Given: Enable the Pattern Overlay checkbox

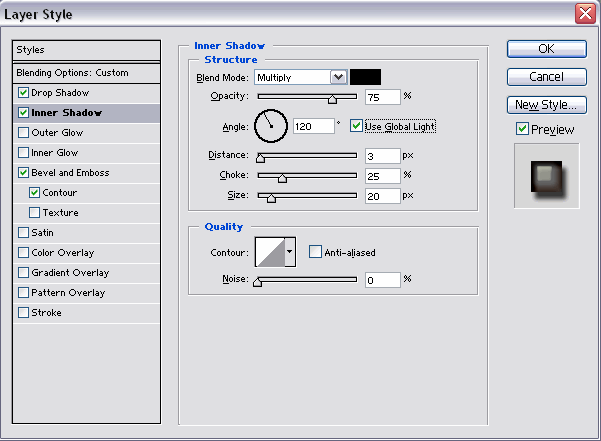Looking at the screenshot, I should (23, 293).
